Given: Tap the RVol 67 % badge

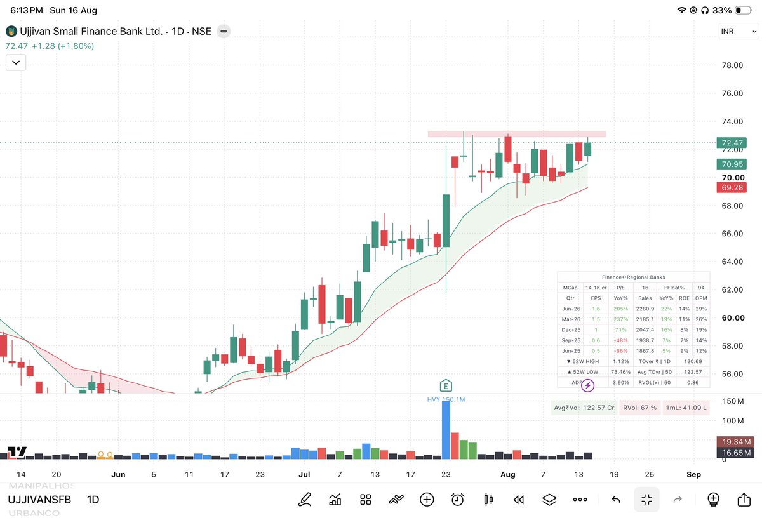Looking at the screenshot, I should coord(639,408).
